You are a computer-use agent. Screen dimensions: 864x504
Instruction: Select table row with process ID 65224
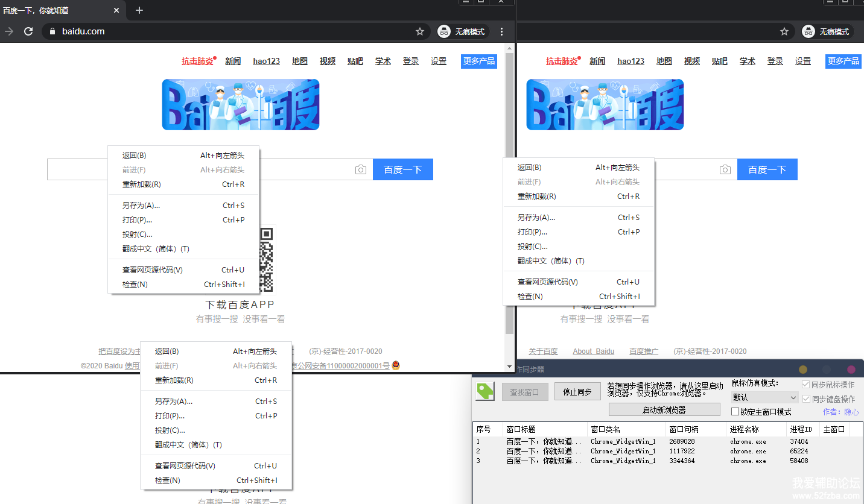(668, 451)
